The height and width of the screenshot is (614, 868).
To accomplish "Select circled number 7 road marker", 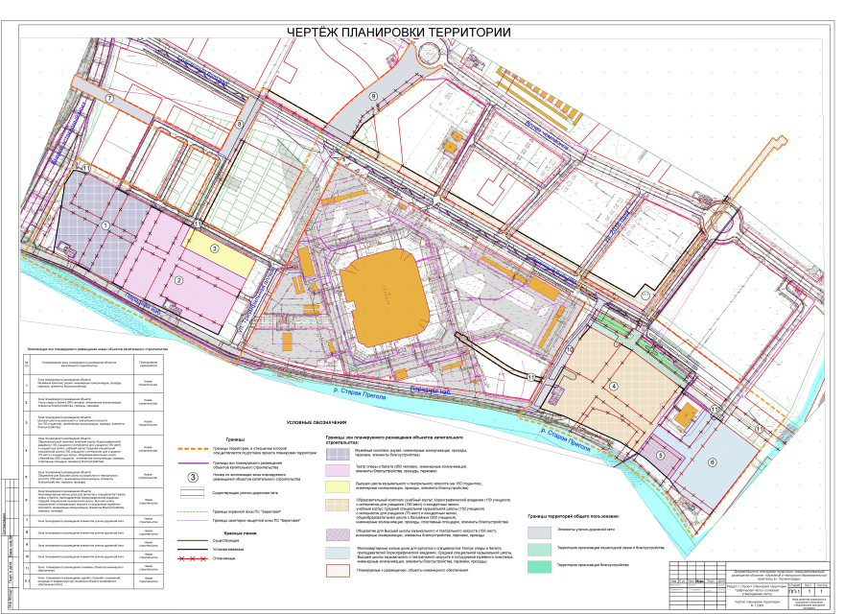I will 110,99.
